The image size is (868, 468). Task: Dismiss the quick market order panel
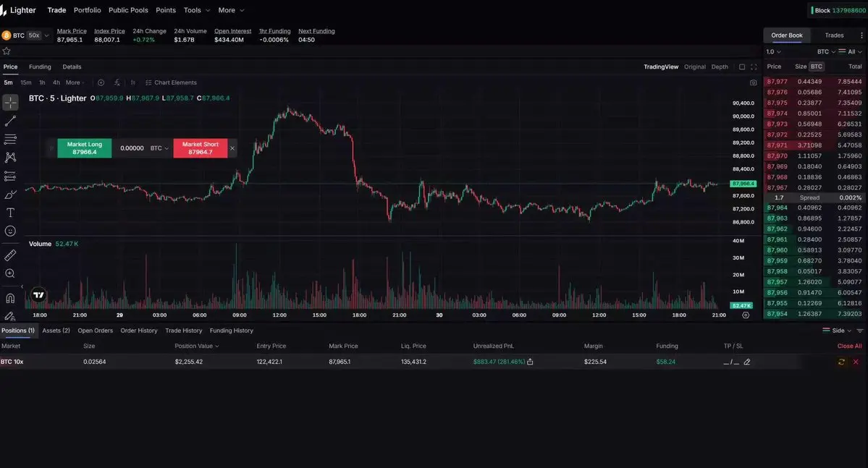coord(232,148)
